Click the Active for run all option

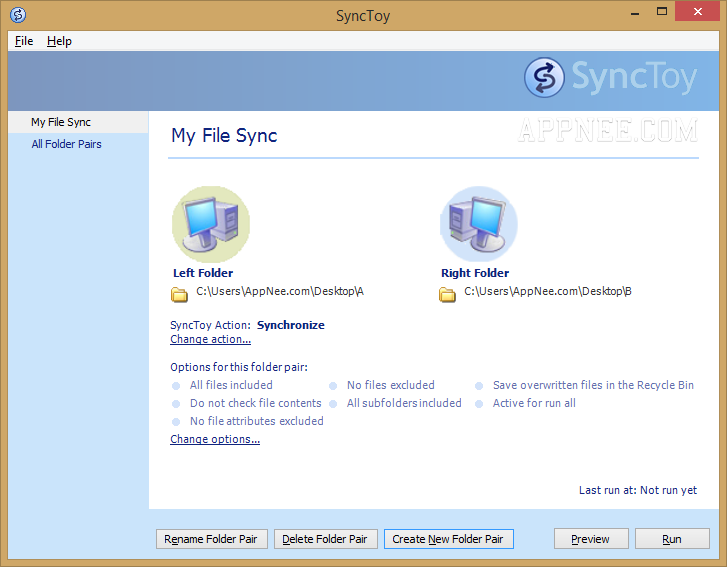[534, 403]
